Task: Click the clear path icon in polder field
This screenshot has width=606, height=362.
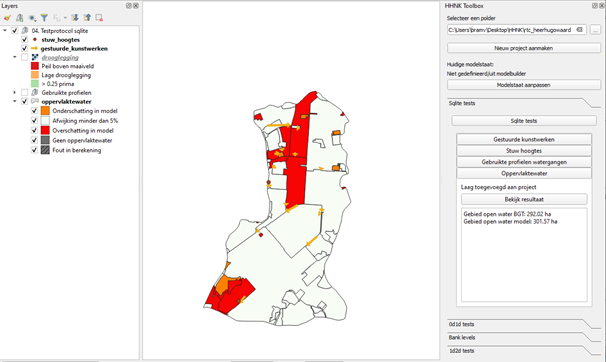Action: [579, 30]
